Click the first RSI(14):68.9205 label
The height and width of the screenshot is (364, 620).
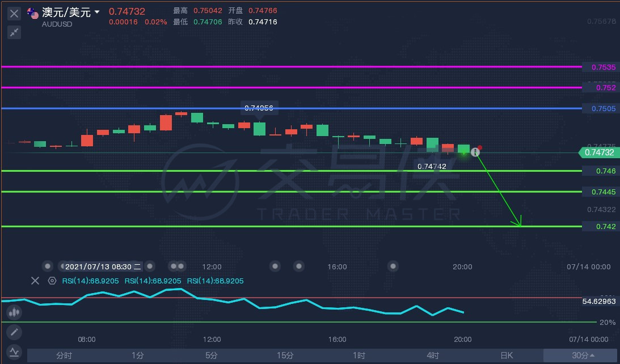click(91, 281)
